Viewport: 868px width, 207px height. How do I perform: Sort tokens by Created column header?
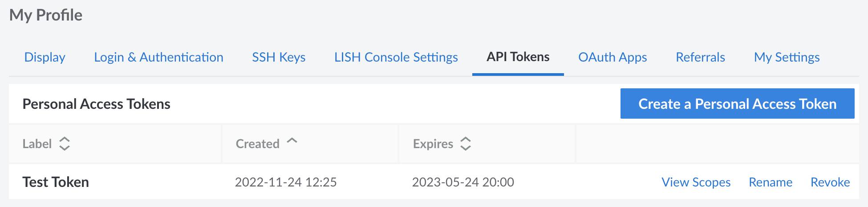(257, 144)
